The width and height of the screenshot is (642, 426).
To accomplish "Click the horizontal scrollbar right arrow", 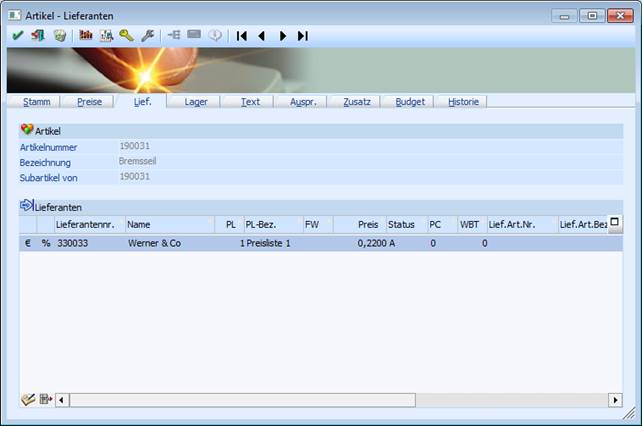I will point(615,400).
